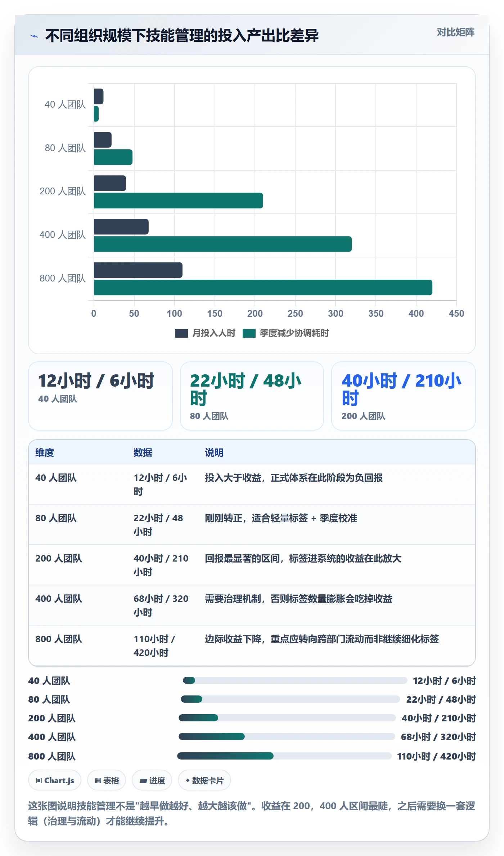
Task: Click the 数据卡片 tag chip
Action: pyautogui.click(x=204, y=780)
